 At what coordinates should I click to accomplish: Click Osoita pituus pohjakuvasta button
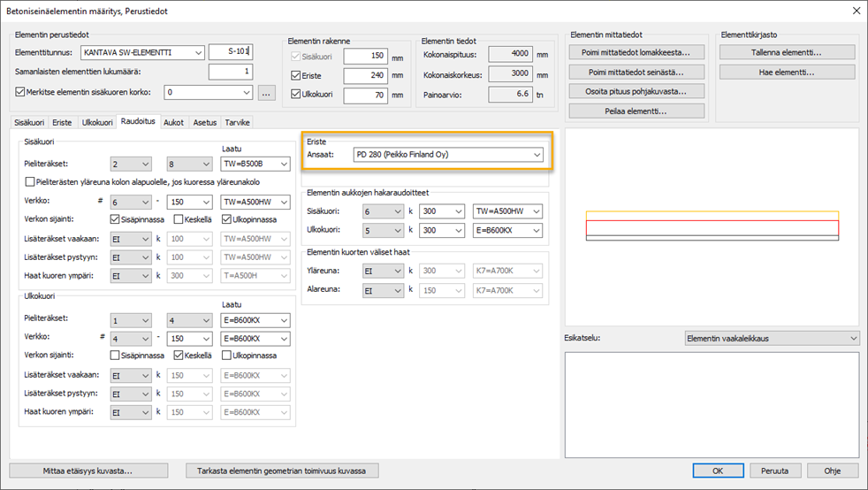[x=636, y=91]
